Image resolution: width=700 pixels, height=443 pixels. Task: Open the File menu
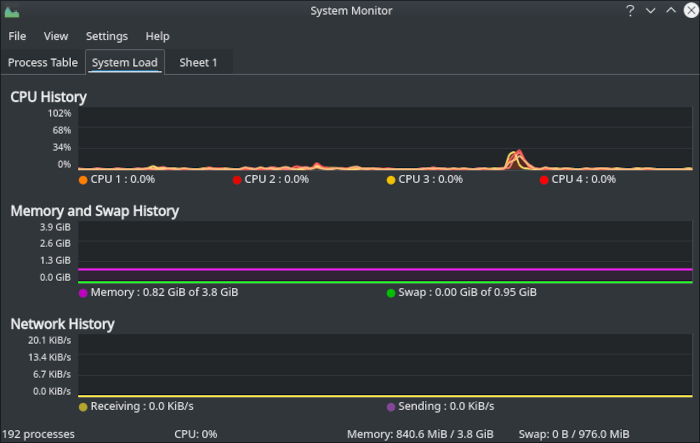click(17, 36)
